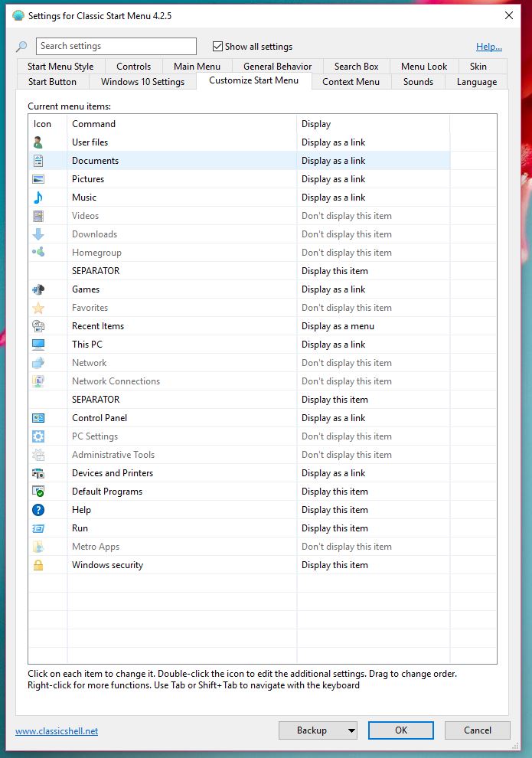Click the Search settings input field

[x=116, y=47]
